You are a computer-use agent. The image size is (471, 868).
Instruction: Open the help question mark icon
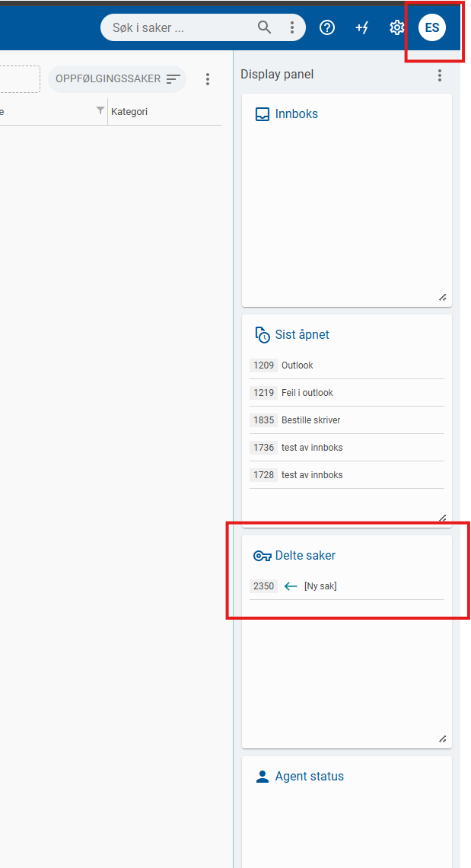327,28
